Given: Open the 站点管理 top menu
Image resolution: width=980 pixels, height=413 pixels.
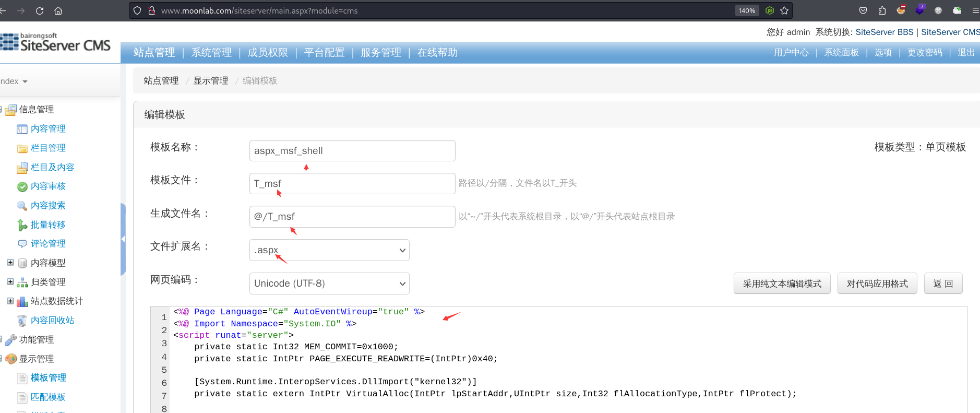Looking at the screenshot, I should pyautogui.click(x=154, y=53).
